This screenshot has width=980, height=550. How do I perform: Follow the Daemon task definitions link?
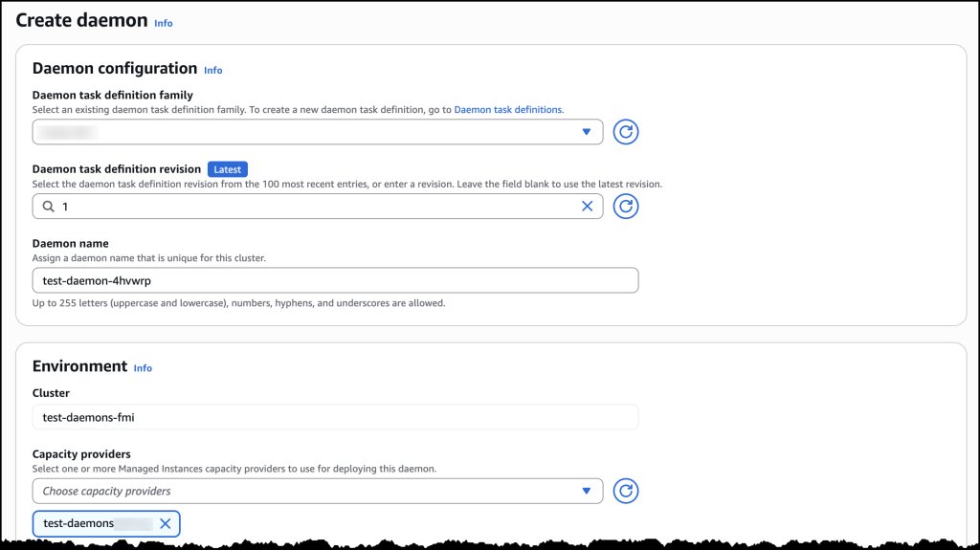point(507,110)
